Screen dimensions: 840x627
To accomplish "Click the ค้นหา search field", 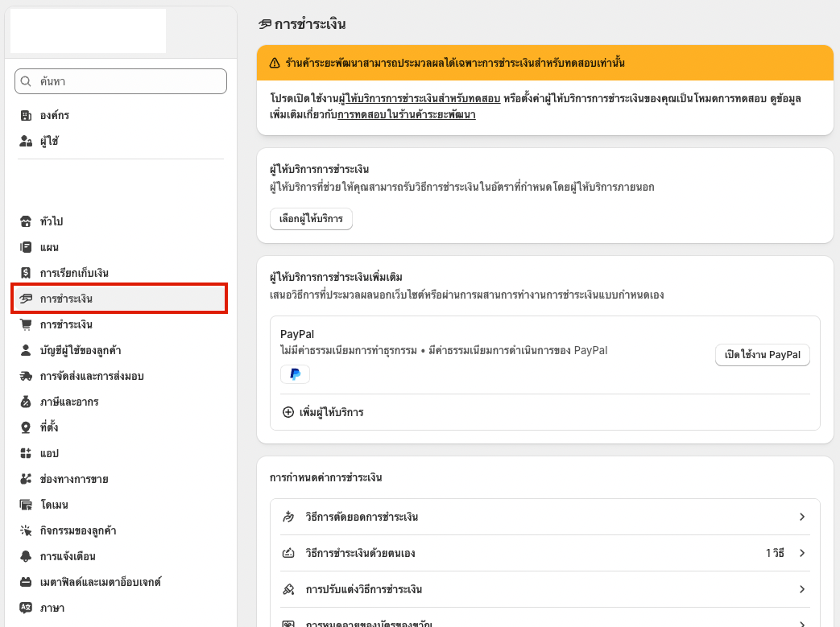I will pyautogui.click(x=121, y=81).
